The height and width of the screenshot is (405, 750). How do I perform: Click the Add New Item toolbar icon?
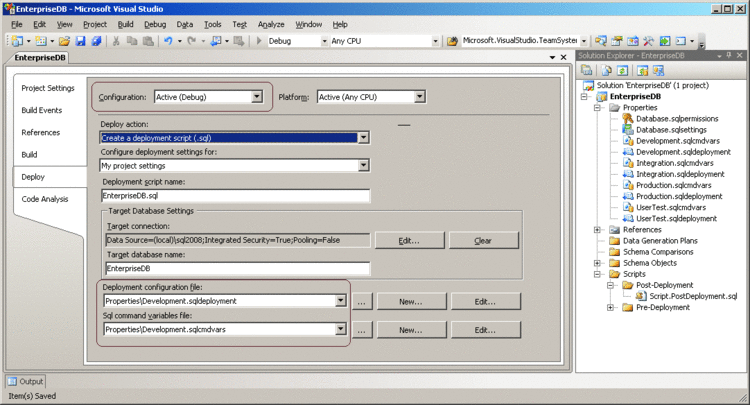(x=41, y=41)
